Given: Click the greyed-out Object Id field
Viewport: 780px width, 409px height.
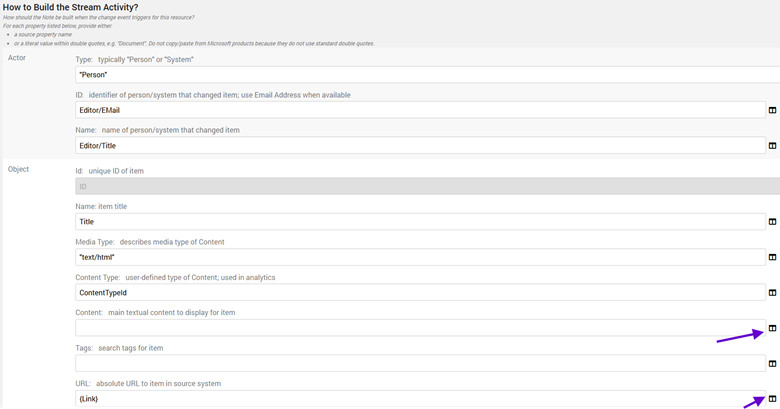Looking at the screenshot, I should pos(420,186).
